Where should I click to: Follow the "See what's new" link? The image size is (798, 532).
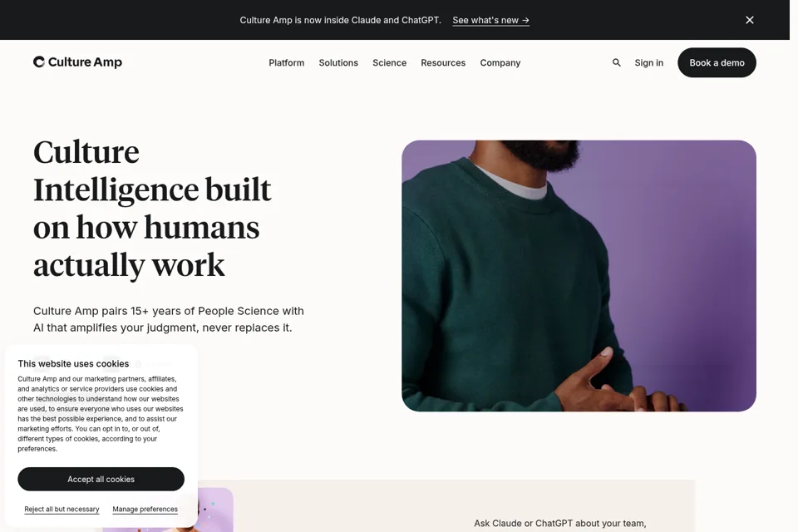tap(490, 20)
